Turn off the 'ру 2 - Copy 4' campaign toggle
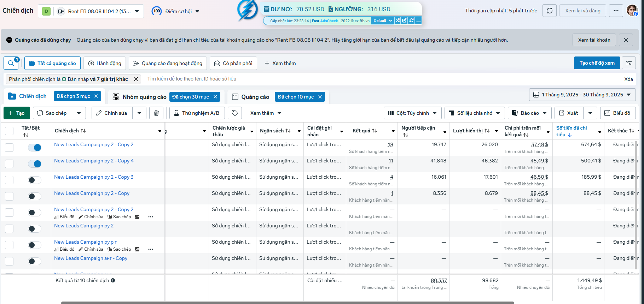Viewport: 644px width, 304px height. [x=35, y=164]
